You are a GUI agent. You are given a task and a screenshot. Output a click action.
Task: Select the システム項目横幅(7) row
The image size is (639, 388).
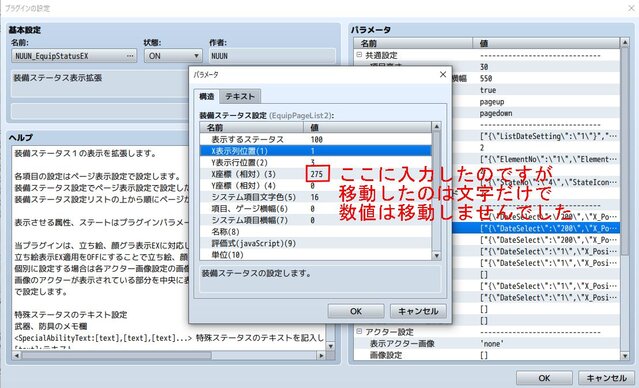tap(315, 220)
